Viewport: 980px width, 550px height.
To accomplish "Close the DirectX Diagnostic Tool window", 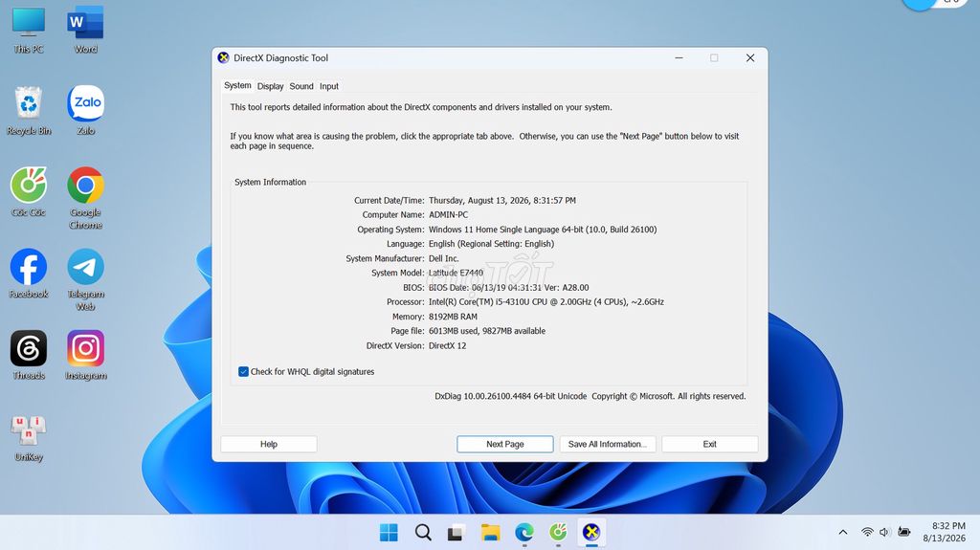I will tap(750, 57).
